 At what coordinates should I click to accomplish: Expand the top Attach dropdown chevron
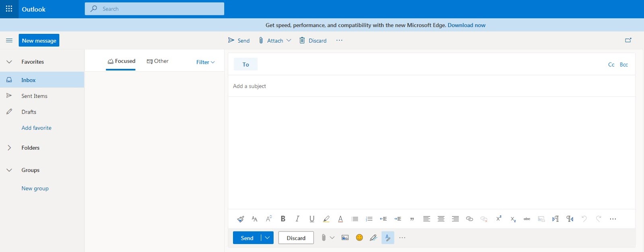(289, 41)
